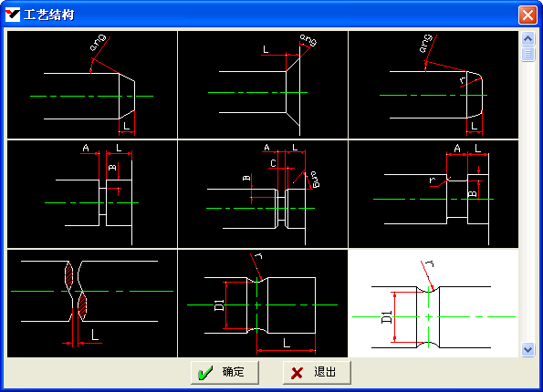This screenshot has height=392, width=543.
Task: Click the 确定 confirm button
Action: coord(225,373)
